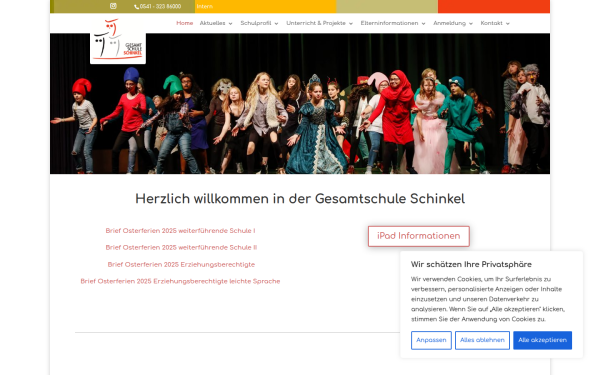Go to the Home menu item

tap(184, 23)
